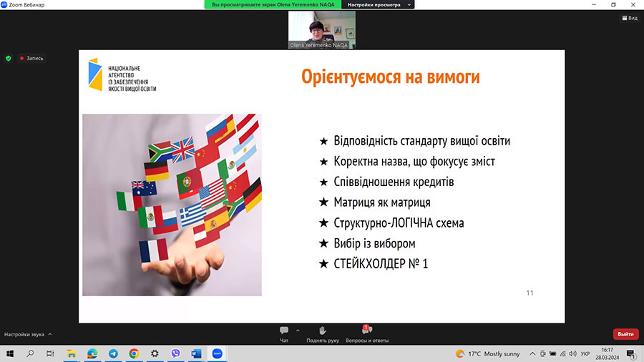Expand the chat options caret
The width and height of the screenshot is (644, 362).
pos(298,331)
